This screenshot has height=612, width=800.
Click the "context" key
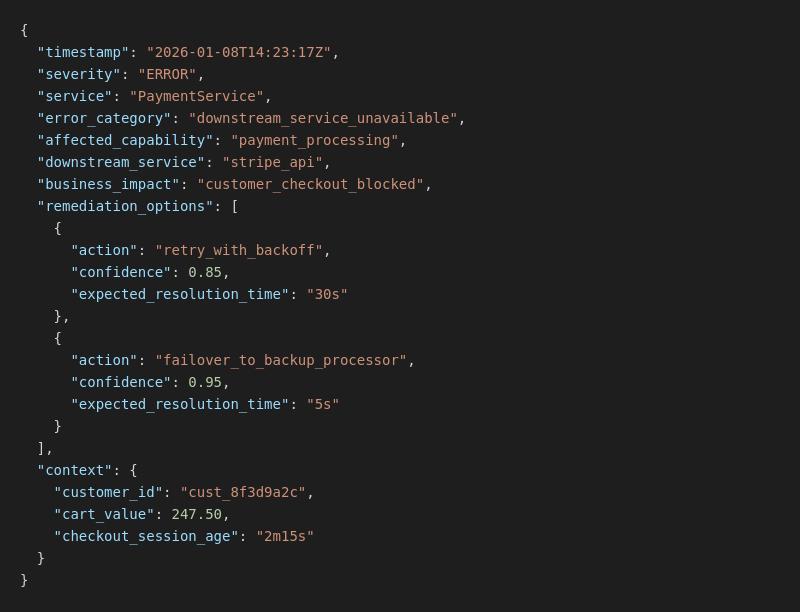click(x=75, y=470)
